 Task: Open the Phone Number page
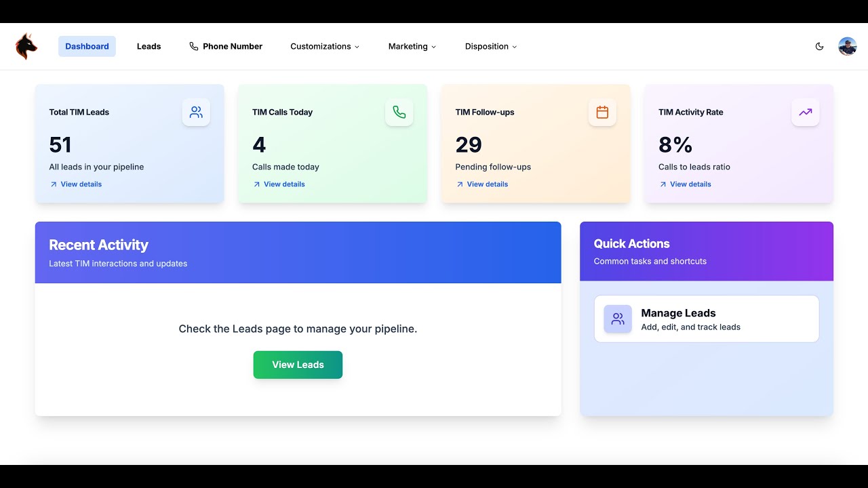click(226, 46)
